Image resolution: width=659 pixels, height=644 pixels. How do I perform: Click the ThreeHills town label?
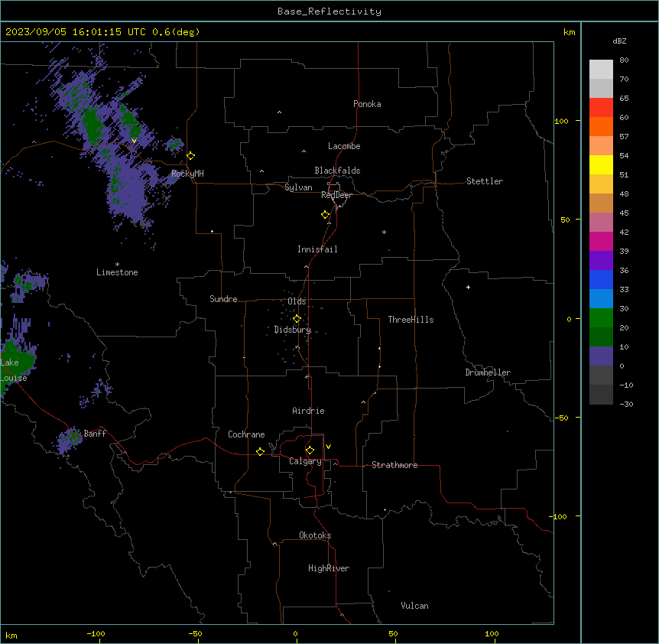click(411, 320)
